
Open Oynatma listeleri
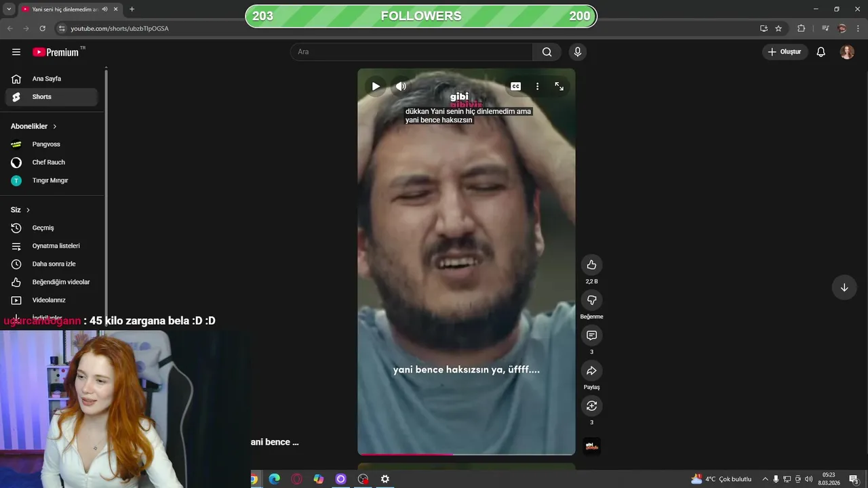pos(52,246)
